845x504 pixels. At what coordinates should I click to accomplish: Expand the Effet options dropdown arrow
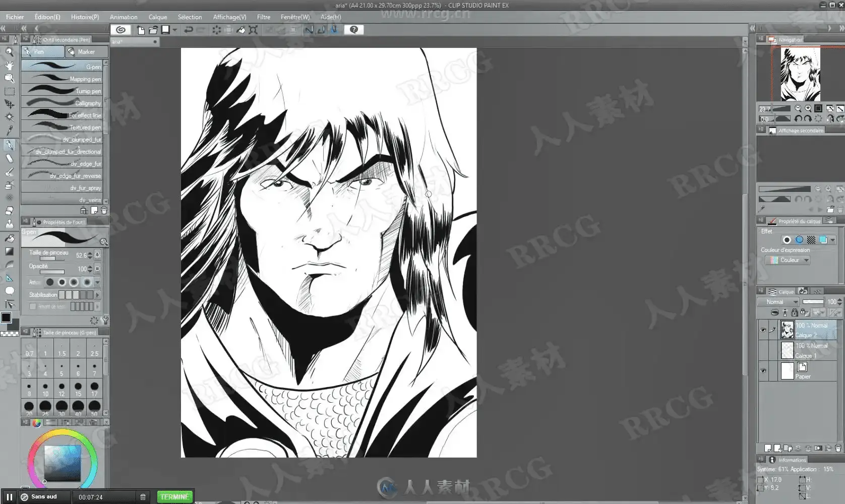(x=832, y=240)
